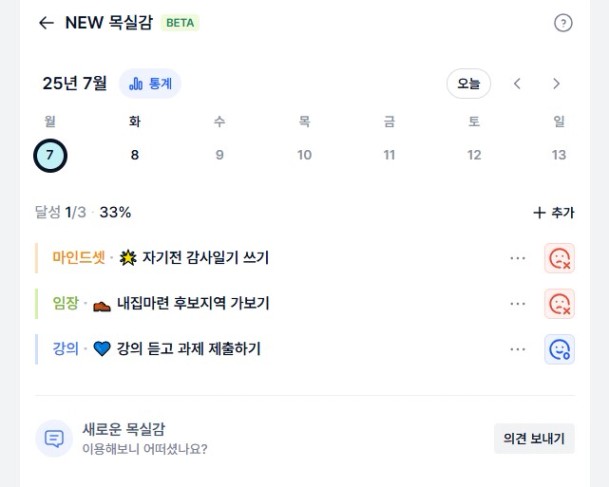Select Tuesday the 8th in the week
Image resolution: width=609 pixels, height=487 pixels.
coord(135,155)
